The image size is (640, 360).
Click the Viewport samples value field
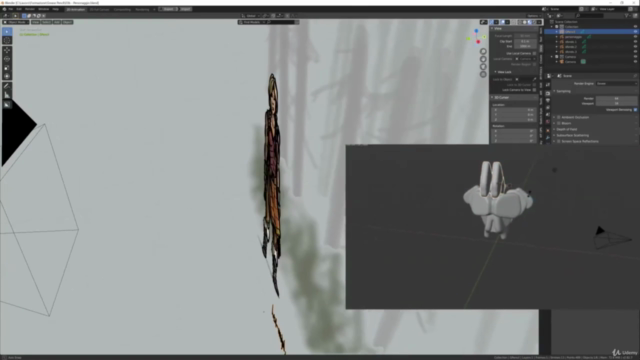click(x=616, y=104)
